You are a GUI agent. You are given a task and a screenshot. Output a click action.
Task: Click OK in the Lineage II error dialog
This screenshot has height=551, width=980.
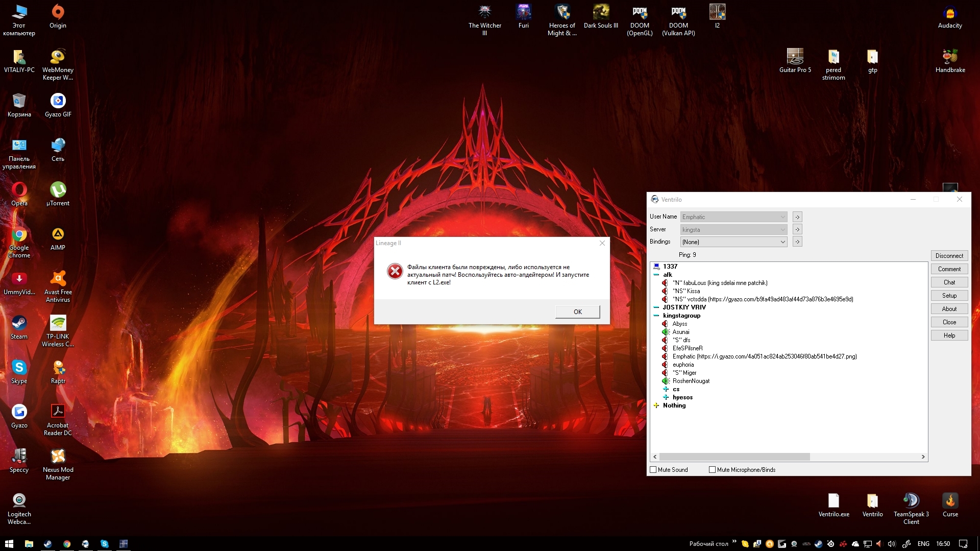point(577,312)
